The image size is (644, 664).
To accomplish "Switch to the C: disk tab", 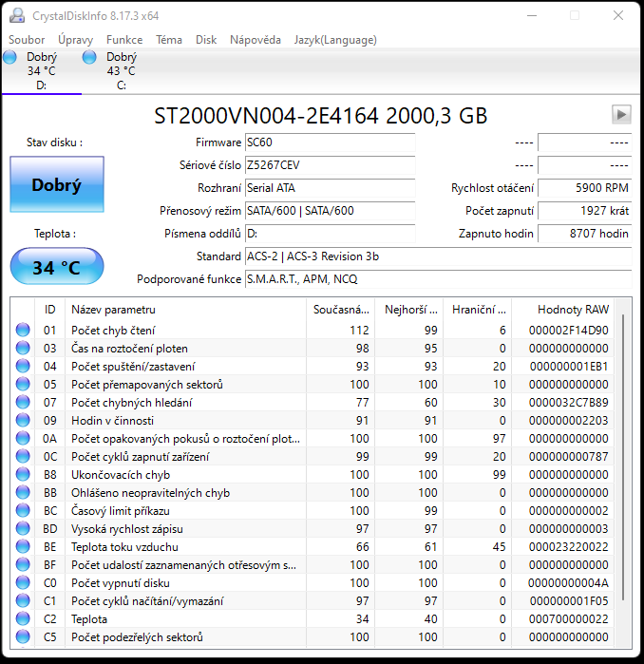I will click(121, 71).
